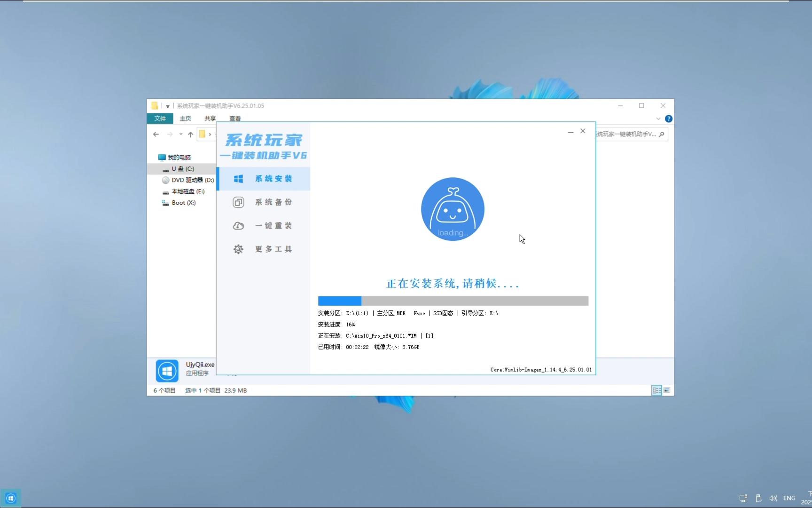Click the 系统玩家 一键装机助手V6 logo title
The width and height of the screenshot is (812, 508).
pos(263,146)
